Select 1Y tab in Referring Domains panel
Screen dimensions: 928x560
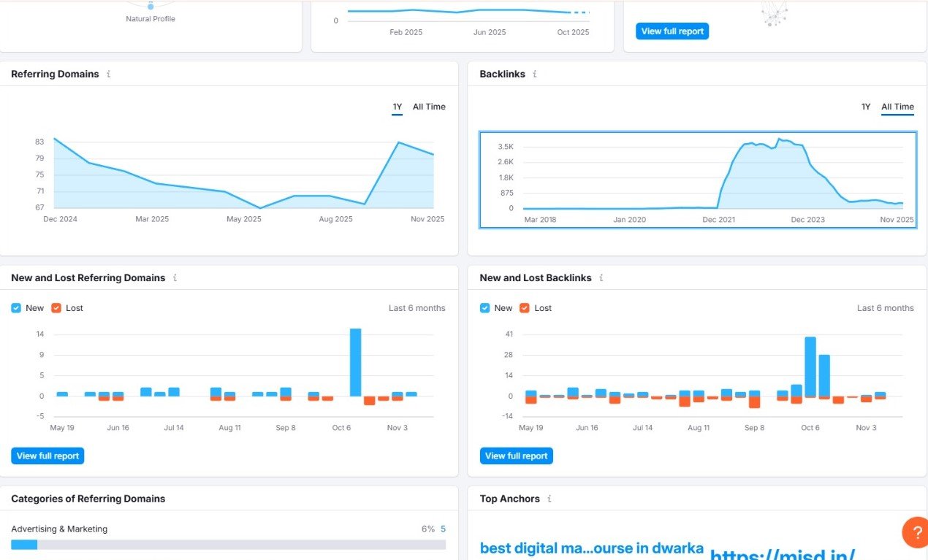click(x=398, y=107)
